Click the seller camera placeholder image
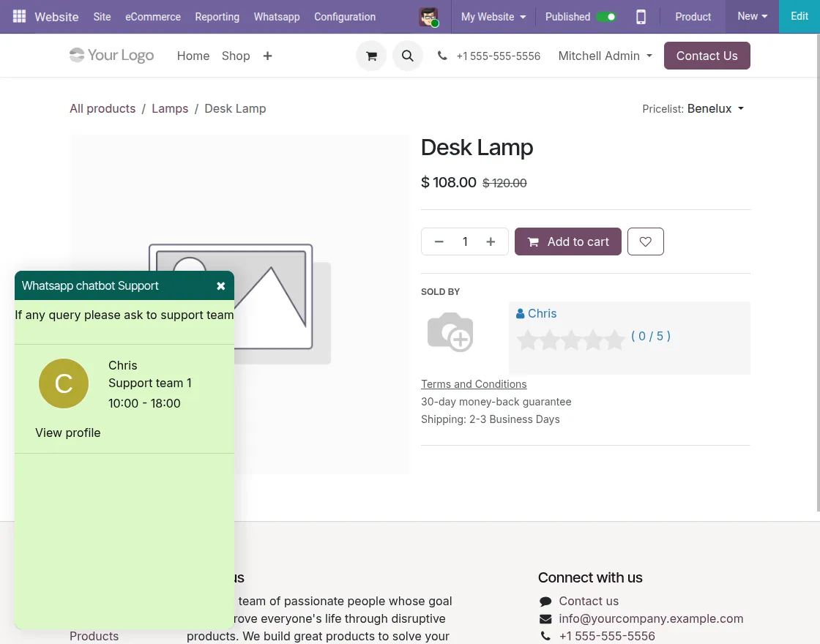The height and width of the screenshot is (644, 820). point(450,332)
